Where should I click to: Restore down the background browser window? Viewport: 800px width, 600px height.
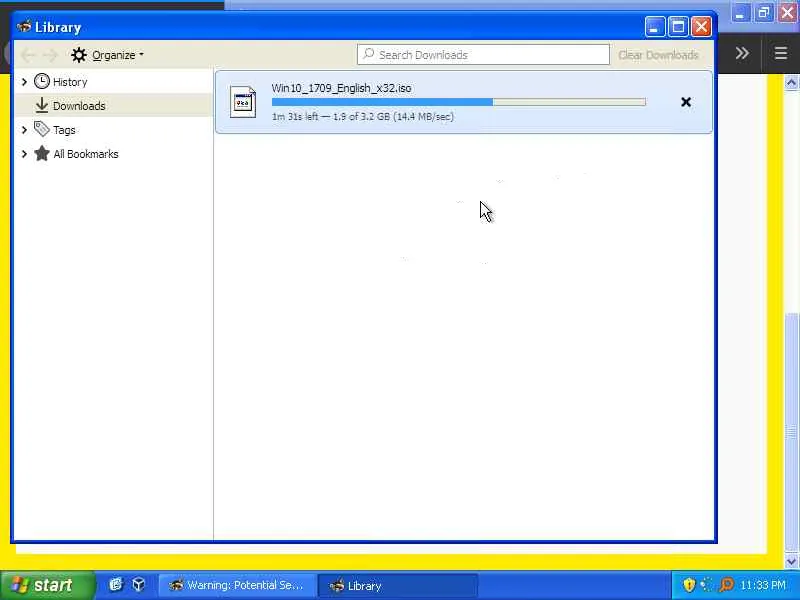763,12
